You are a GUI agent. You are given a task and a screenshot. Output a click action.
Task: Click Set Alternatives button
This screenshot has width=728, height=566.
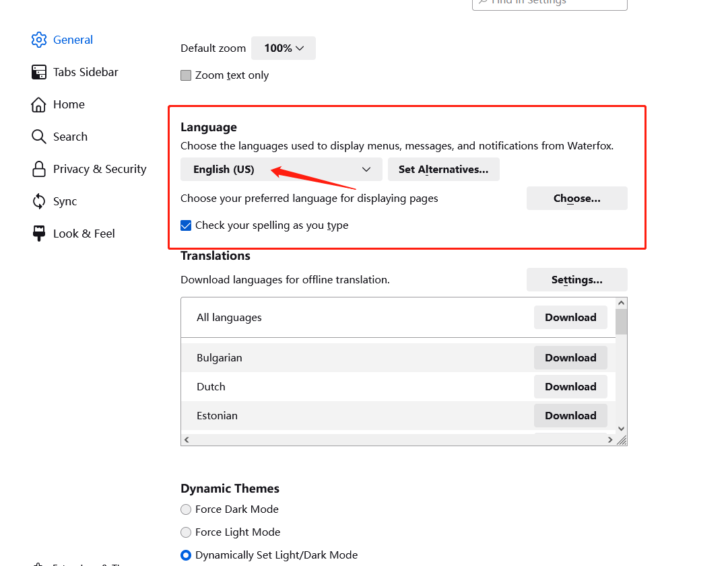click(443, 170)
